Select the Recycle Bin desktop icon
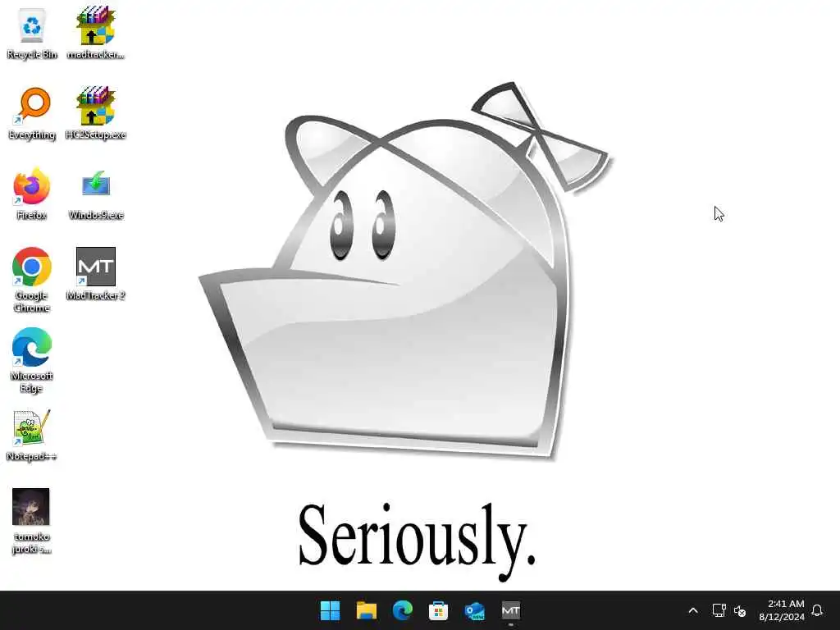Screen dimensions: 840x630 pos(32,33)
